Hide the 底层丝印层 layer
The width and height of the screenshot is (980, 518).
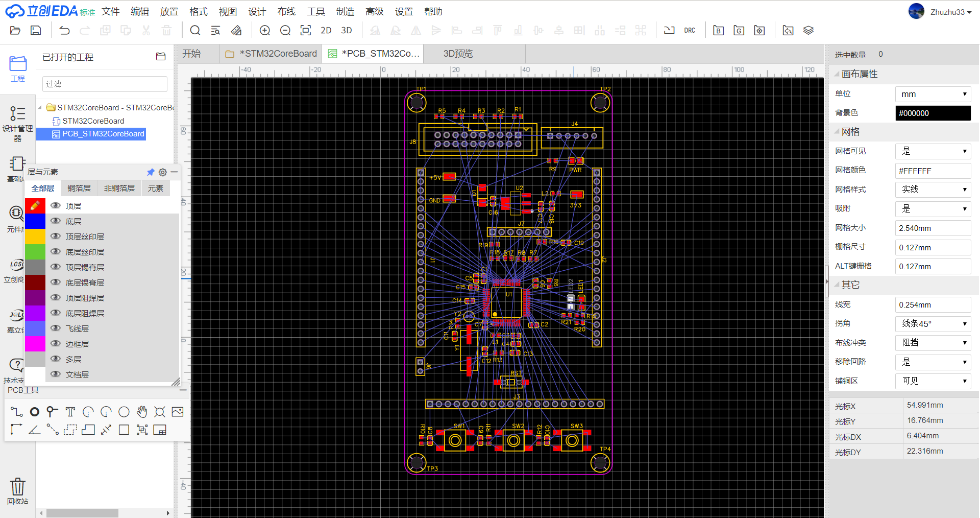pos(55,251)
